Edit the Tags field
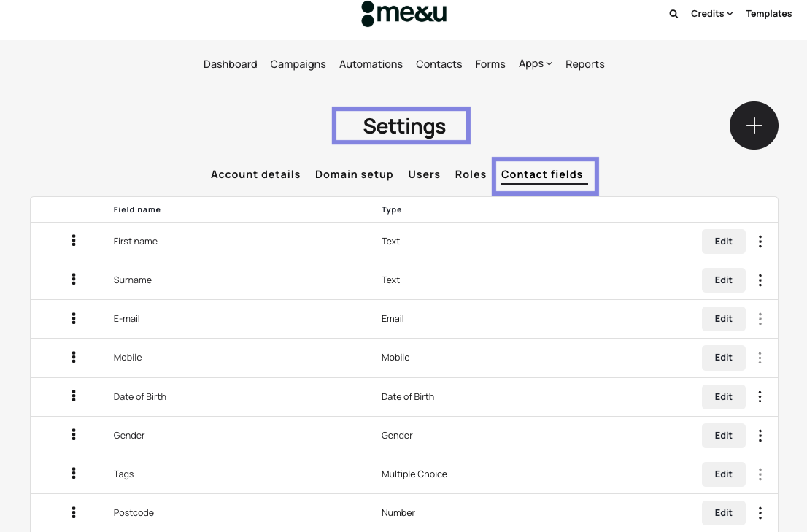 723,474
